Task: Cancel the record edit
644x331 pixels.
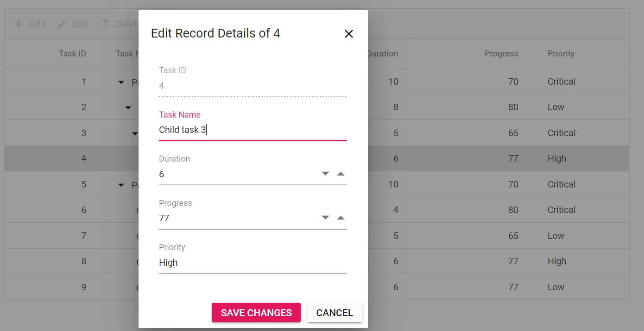Action: 335,312
